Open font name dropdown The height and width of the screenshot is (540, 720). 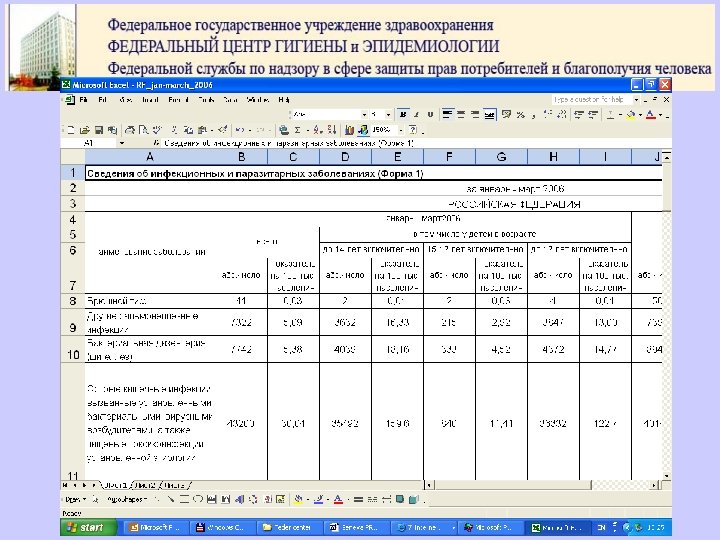(x=364, y=114)
